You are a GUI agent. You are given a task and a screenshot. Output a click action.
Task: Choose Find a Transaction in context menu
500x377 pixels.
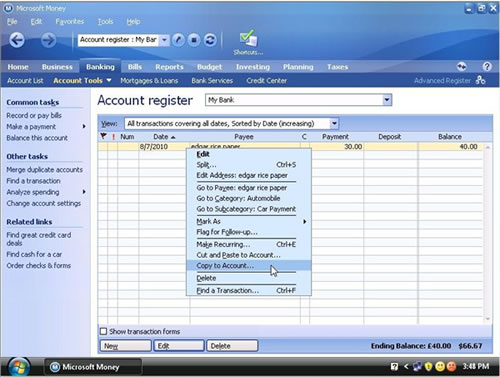tap(249, 290)
